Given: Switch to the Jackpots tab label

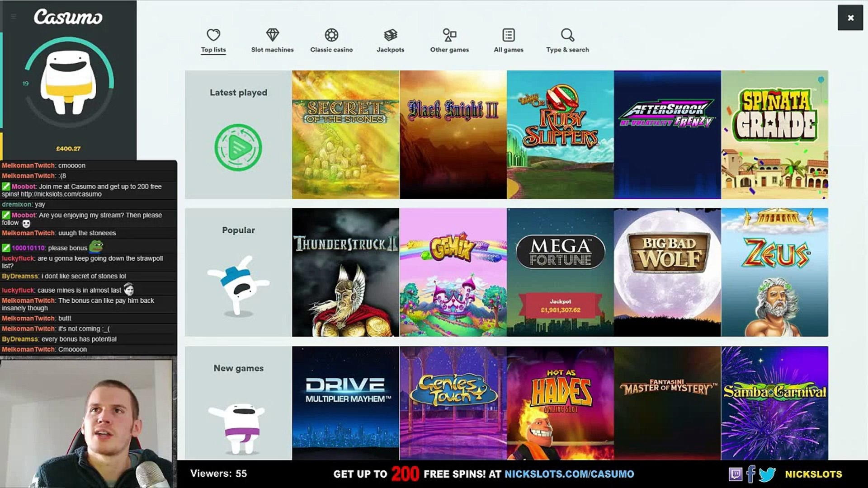Looking at the screenshot, I should point(391,50).
